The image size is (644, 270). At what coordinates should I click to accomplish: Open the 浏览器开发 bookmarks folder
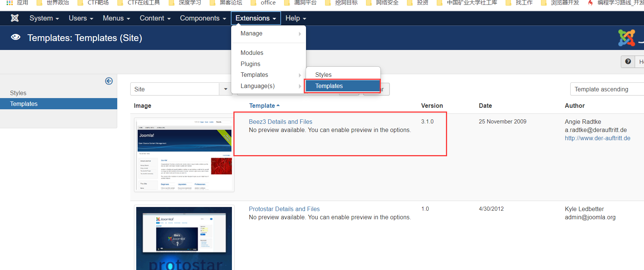(x=560, y=3)
